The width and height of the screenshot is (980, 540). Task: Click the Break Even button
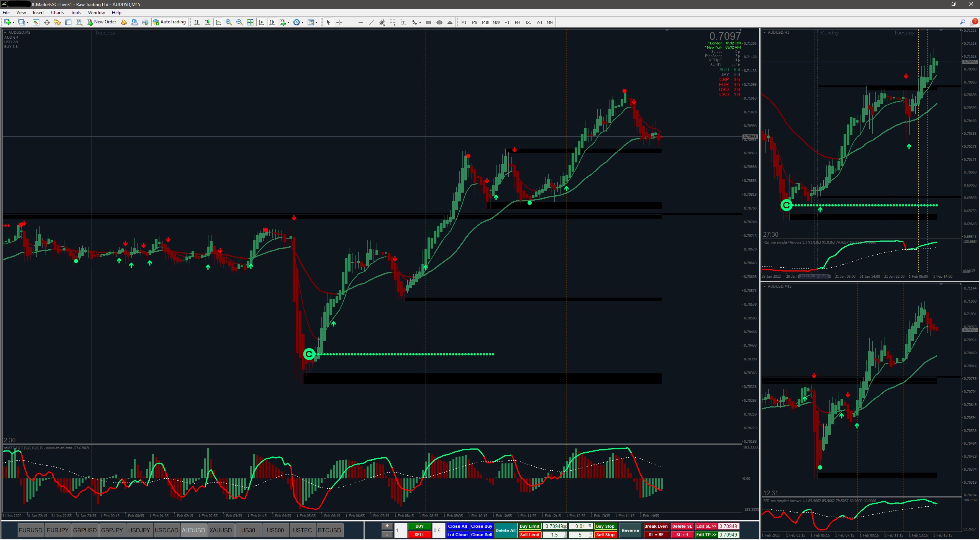point(656,526)
